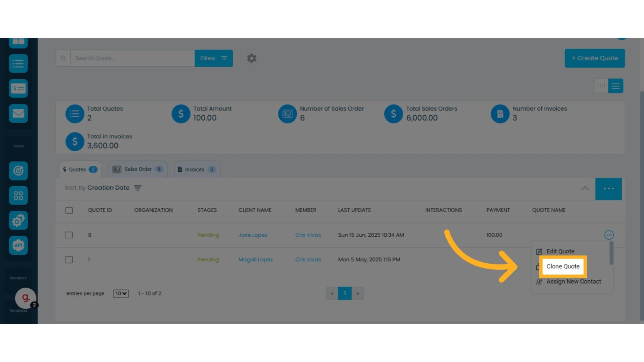Click the PAYMENT column header

[x=498, y=210]
